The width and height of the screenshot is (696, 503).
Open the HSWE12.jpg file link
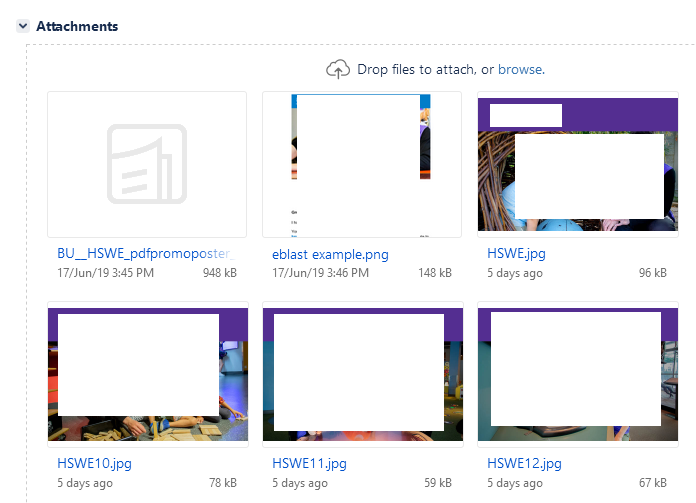[x=524, y=463]
